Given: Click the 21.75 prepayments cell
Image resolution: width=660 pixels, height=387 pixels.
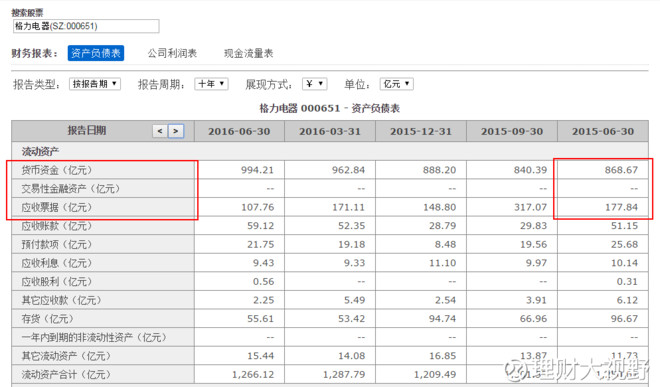Looking at the screenshot, I should coord(239,244).
